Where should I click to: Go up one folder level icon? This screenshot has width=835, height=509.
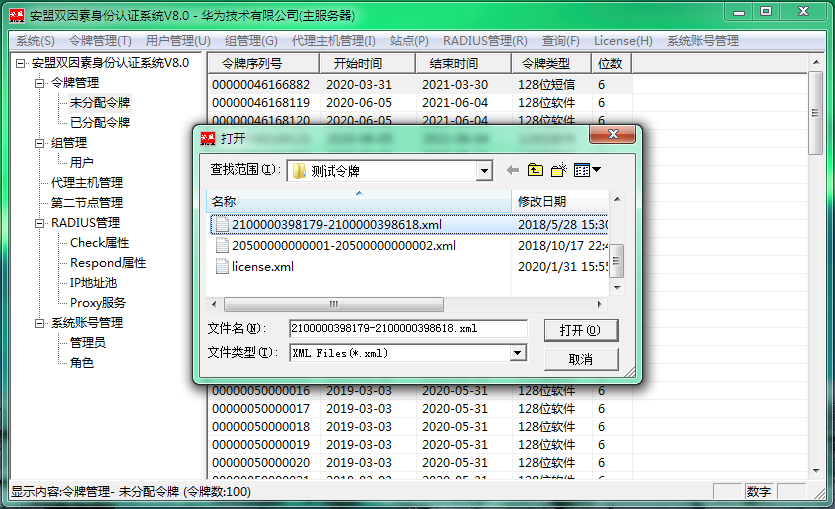[x=535, y=170]
